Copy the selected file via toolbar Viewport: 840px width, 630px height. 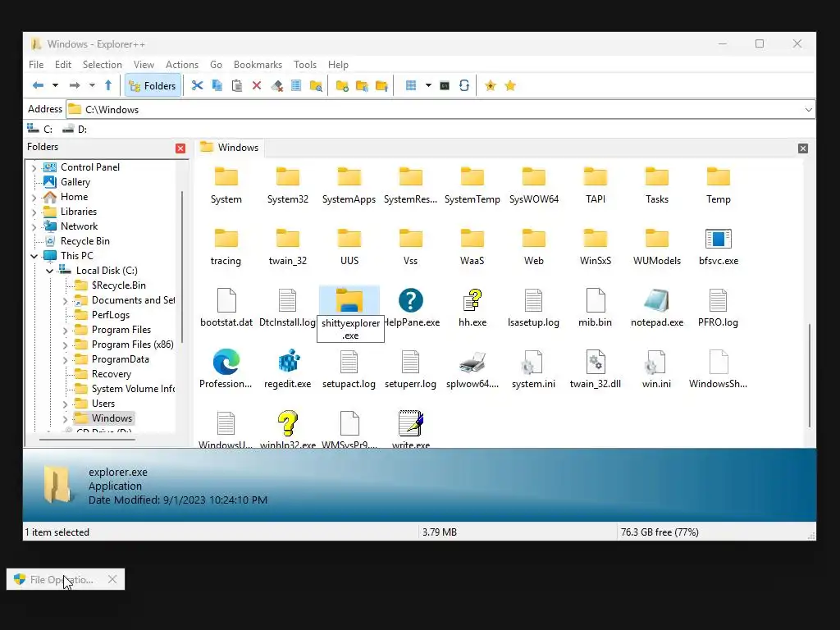tap(217, 85)
